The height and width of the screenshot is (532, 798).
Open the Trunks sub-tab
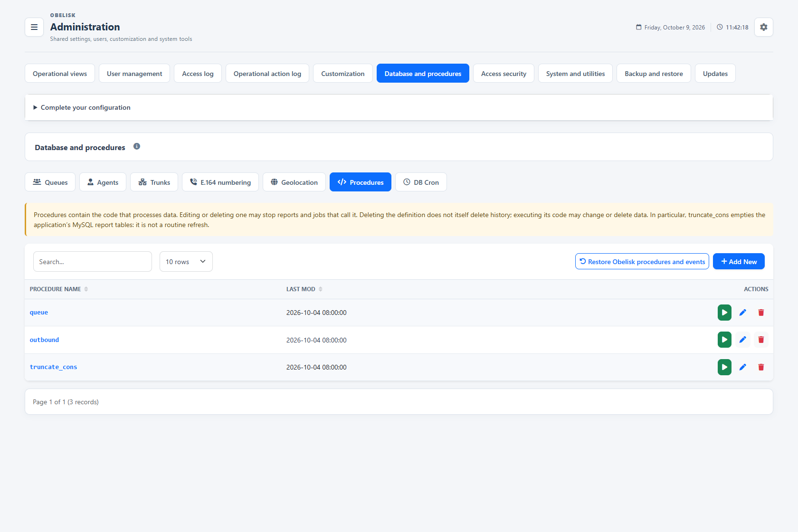coord(154,182)
